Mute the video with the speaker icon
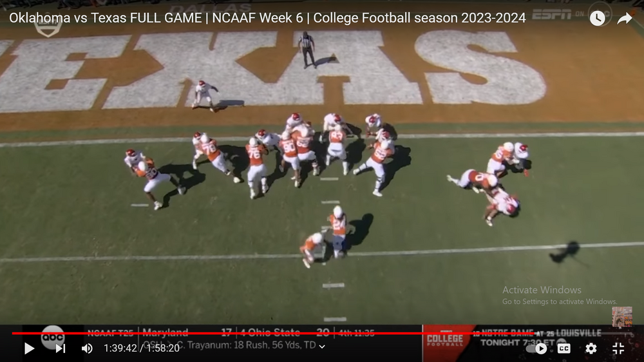This screenshot has height=362, width=644. click(x=87, y=348)
